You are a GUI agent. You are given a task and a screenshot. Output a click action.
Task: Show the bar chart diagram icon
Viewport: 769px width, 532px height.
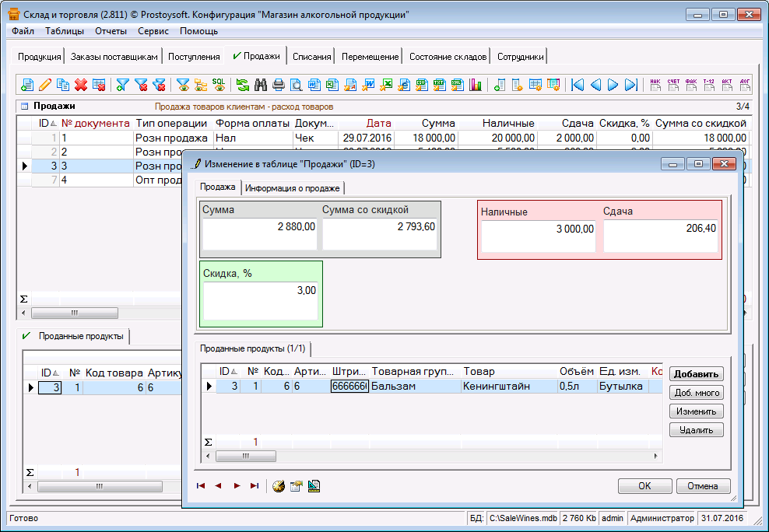click(x=476, y=85)
